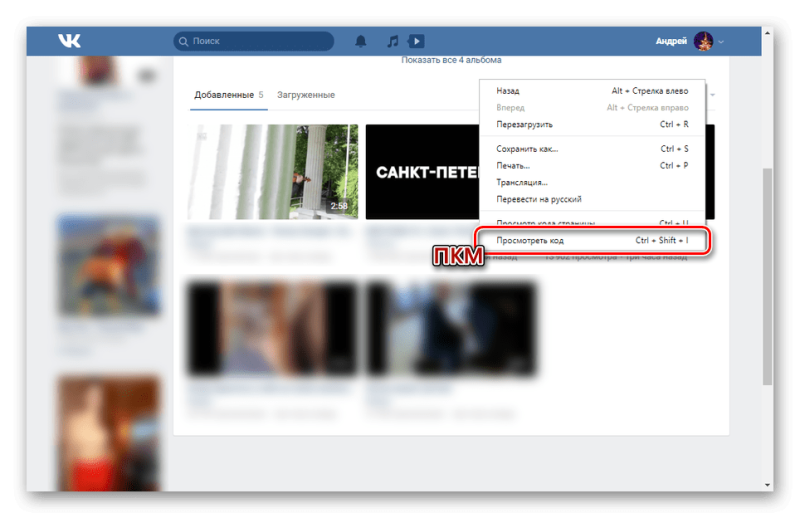Click scrollbar up arrow

point(767,33)
